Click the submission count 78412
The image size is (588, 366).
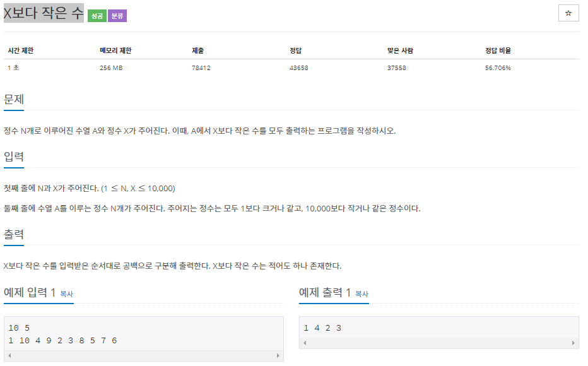201,68
